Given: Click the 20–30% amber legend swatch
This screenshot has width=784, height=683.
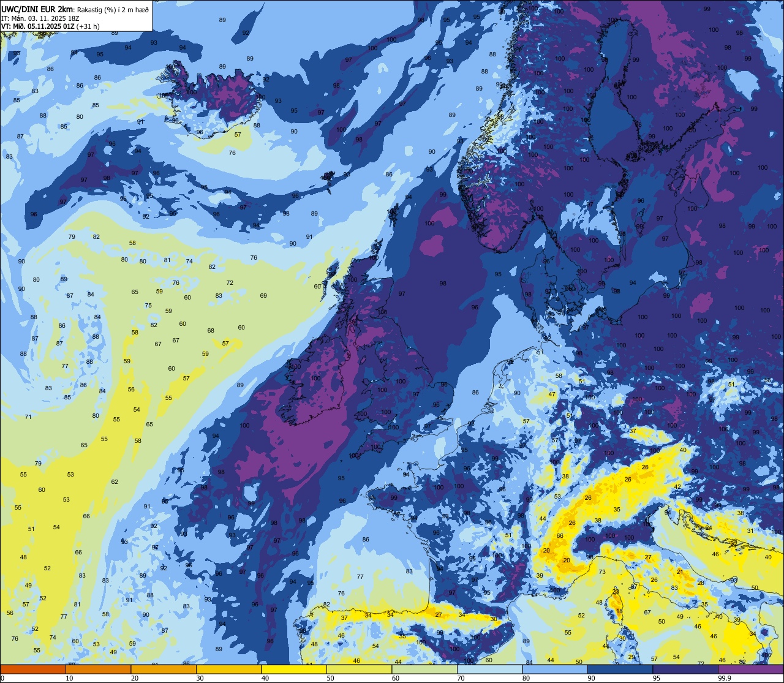Looking at the screenshot, I should click(164, 669).
